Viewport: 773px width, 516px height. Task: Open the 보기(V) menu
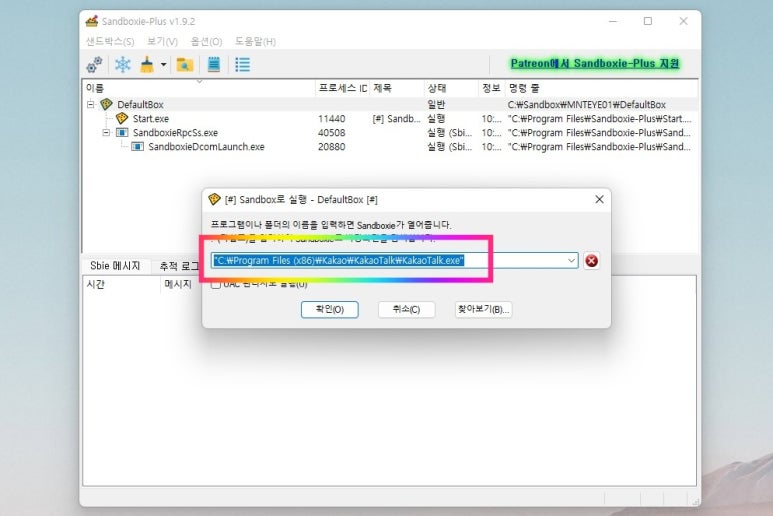(x=162, y=41)
